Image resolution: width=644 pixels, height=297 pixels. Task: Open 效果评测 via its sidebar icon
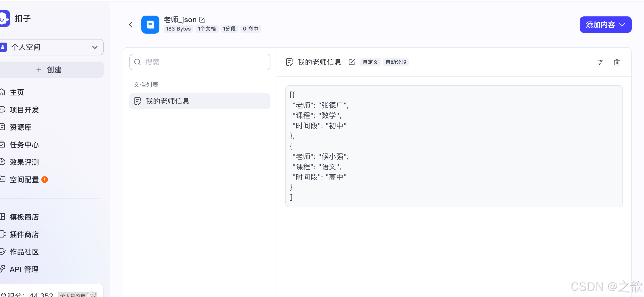(x=3, y=162)
